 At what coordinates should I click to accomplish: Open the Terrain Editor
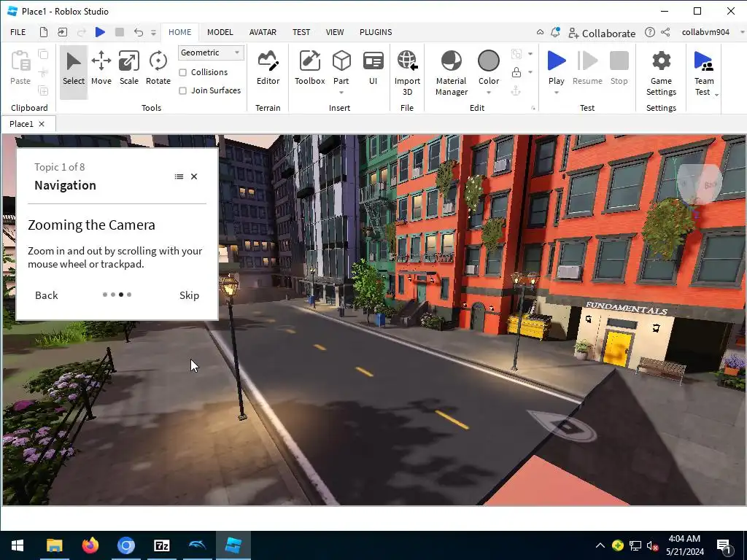(268, 69)
